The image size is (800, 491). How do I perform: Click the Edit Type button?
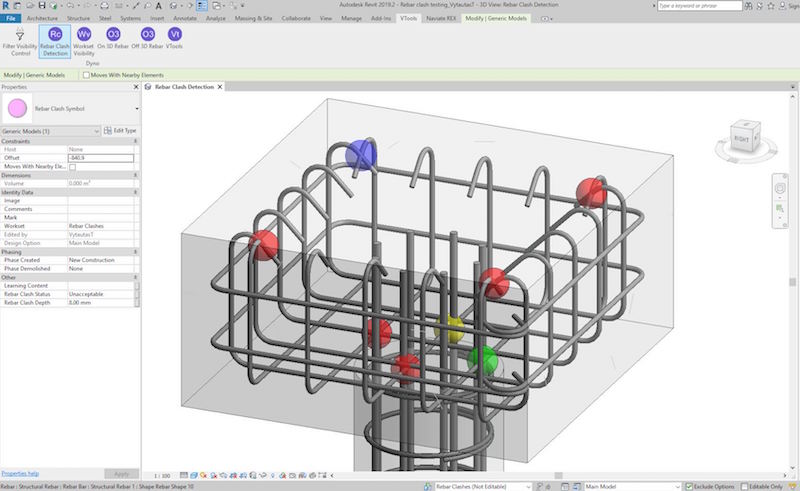[x=120, y=131]
